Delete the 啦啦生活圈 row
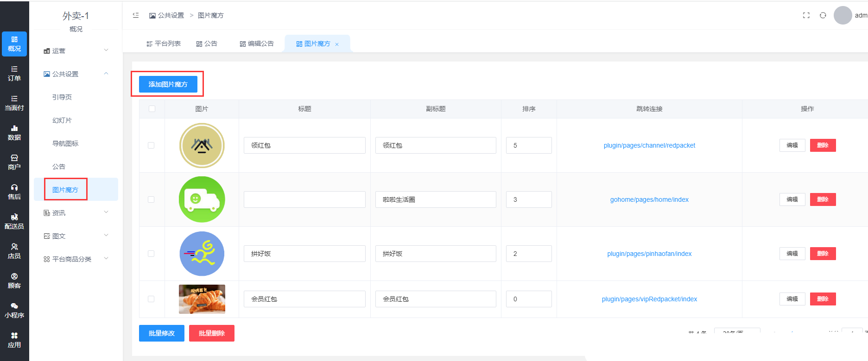The height and width of the screenshot is (361, 868). point(823,199)
